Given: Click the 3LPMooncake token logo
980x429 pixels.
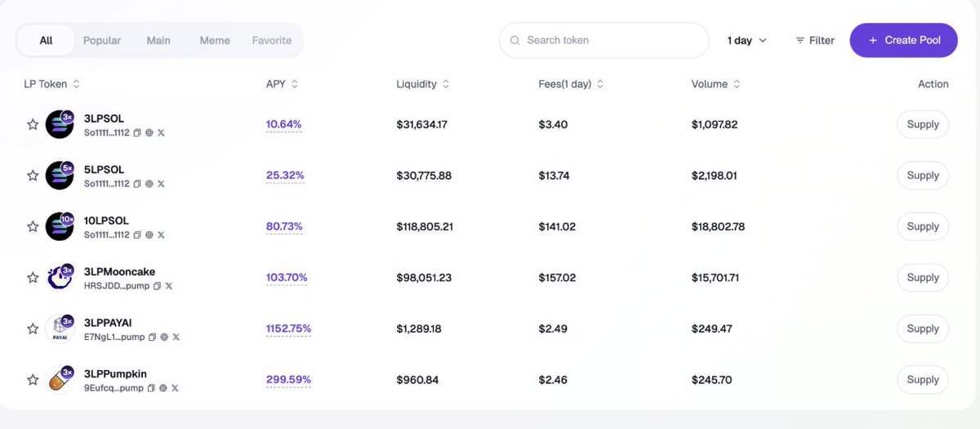Looking at the screenshot, I should (x=60, y=278).
